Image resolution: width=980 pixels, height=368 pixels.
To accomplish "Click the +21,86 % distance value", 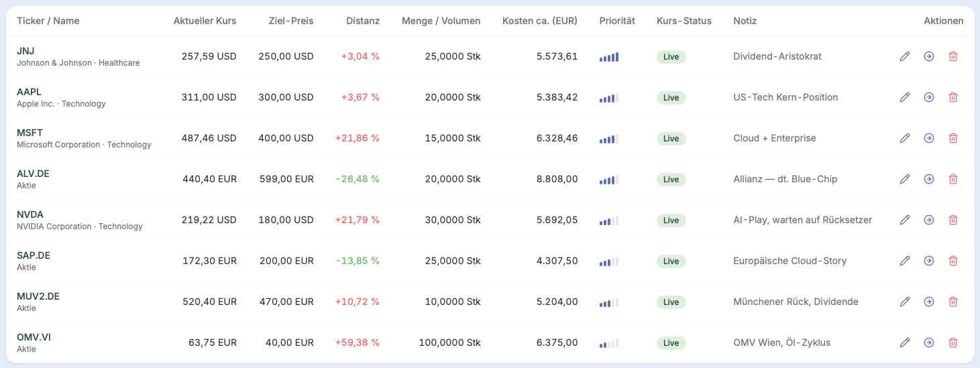I will (x=358, y=138).
